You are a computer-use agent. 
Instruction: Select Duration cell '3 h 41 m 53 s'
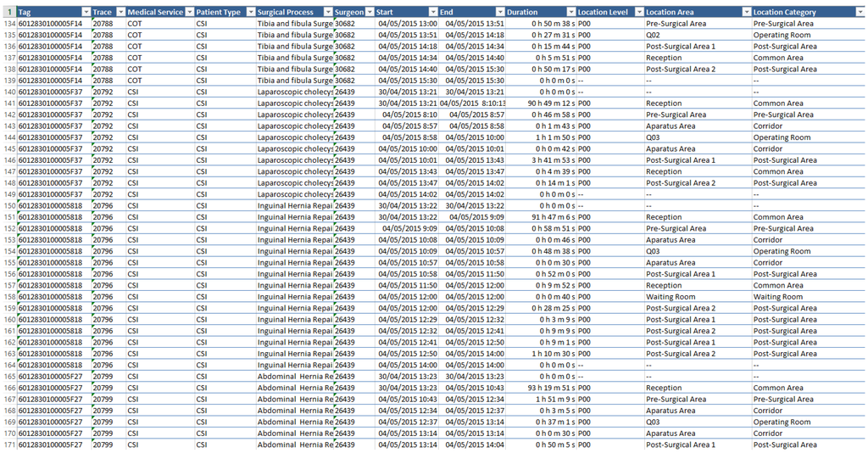tap(541, 160)
